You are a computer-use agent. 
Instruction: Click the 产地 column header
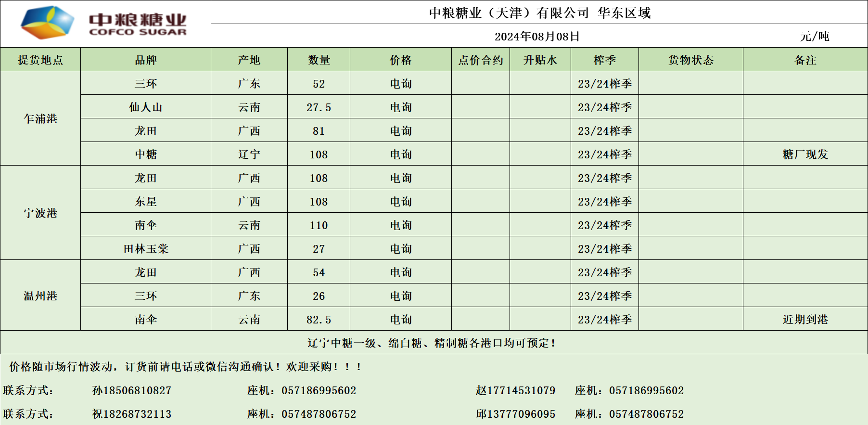click(x=249, y=60)
